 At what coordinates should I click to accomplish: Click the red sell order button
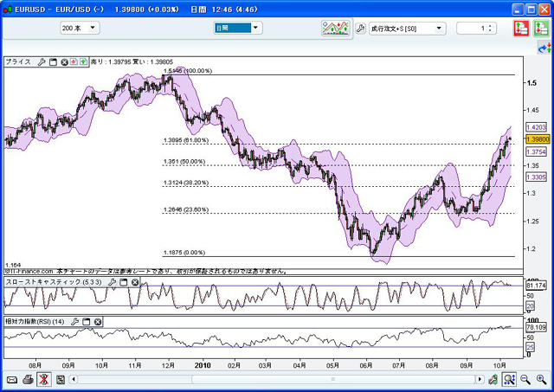pyautogui.click(x=521, y=29)
